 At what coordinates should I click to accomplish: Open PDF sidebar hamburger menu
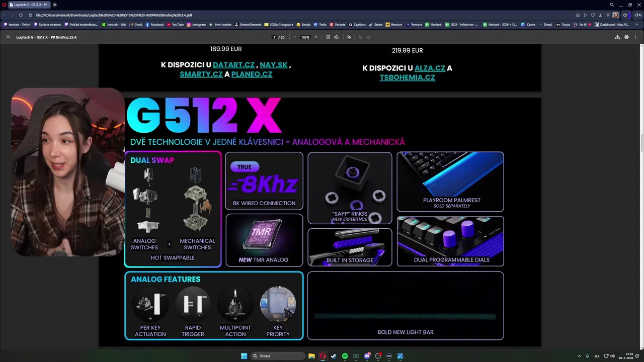point(8,37)
